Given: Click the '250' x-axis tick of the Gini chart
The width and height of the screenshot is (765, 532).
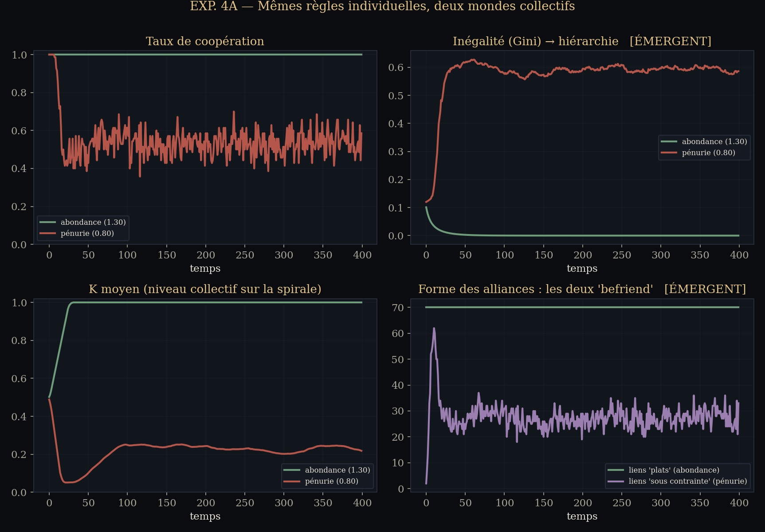Looking at the screenshot, I should click(x=622, y=255).
